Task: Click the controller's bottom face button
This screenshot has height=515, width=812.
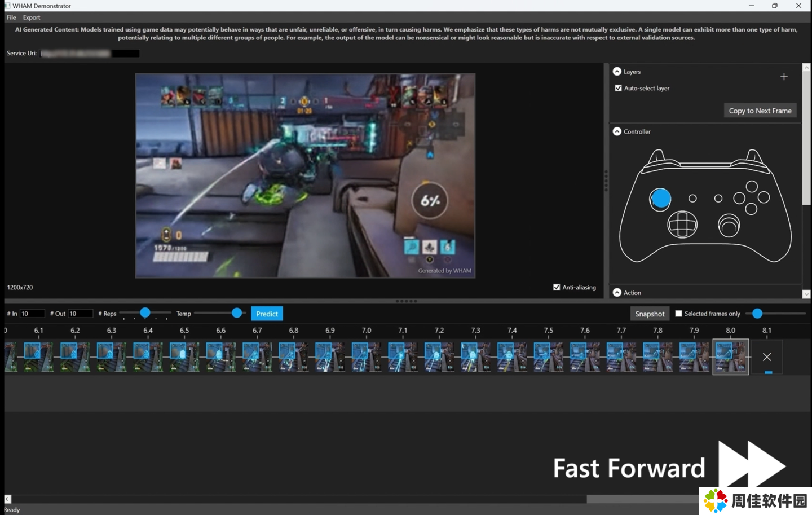Action: coord(751,209)
